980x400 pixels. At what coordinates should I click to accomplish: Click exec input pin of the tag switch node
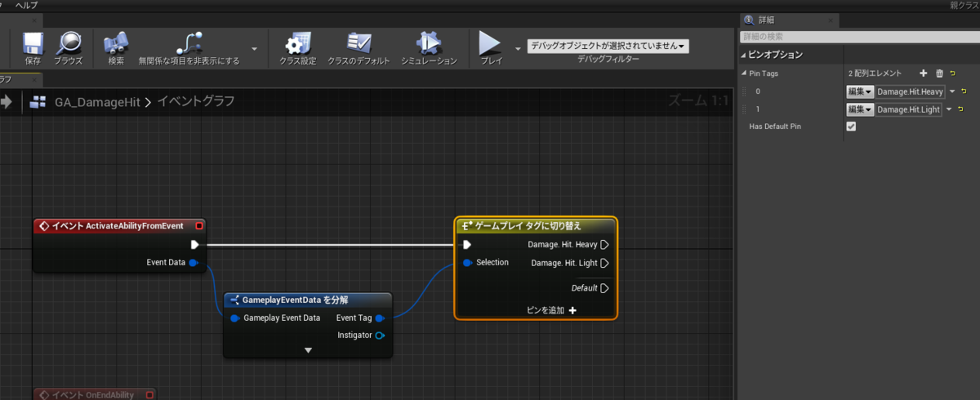click(467, 244)
